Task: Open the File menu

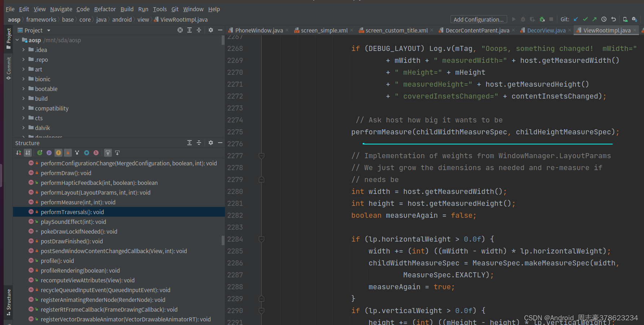Action: (10, 9)
